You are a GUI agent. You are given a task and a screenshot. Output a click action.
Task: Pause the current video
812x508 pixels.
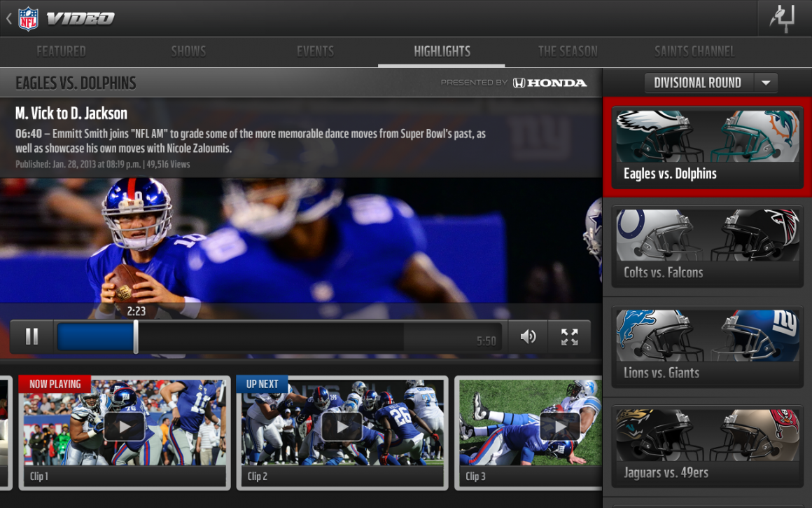[31, 337]
